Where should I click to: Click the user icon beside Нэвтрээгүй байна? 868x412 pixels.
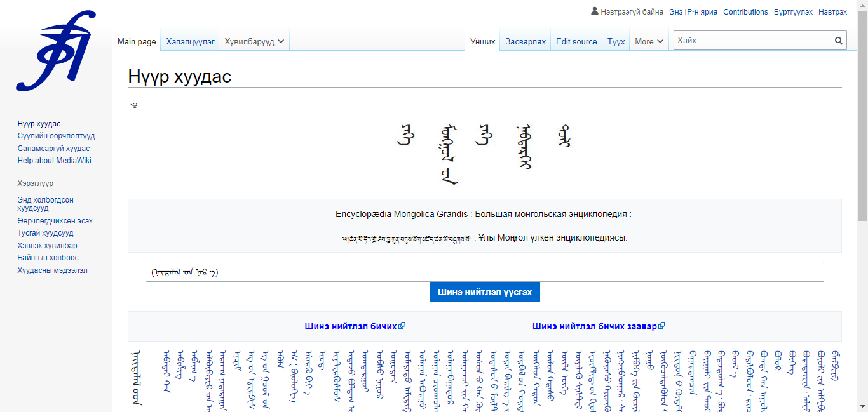click(x=595, y=11)
